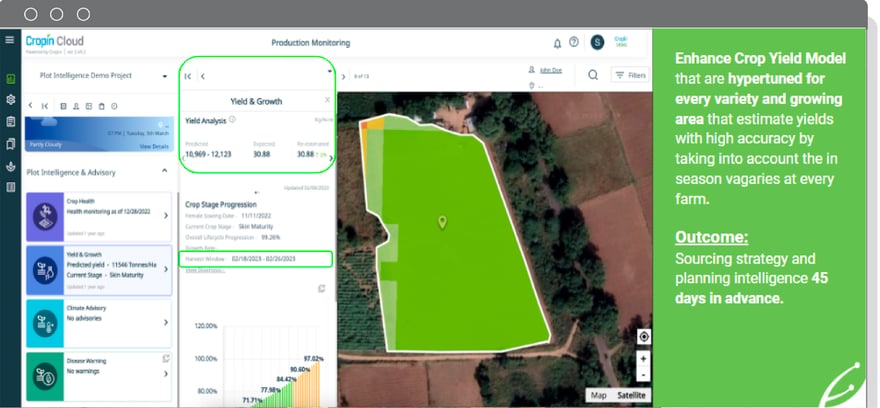Go back using the plot toolbar arrow

point(30,106)
